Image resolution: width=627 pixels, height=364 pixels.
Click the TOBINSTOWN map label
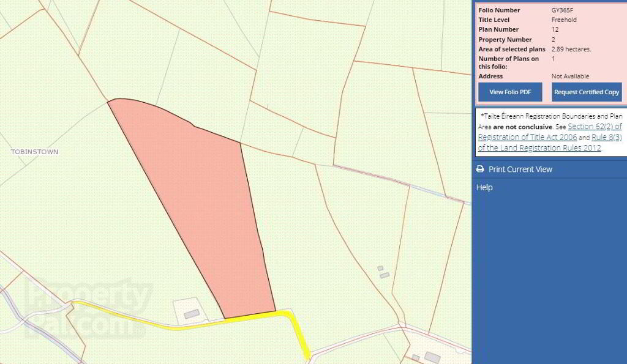coord(34,152)
